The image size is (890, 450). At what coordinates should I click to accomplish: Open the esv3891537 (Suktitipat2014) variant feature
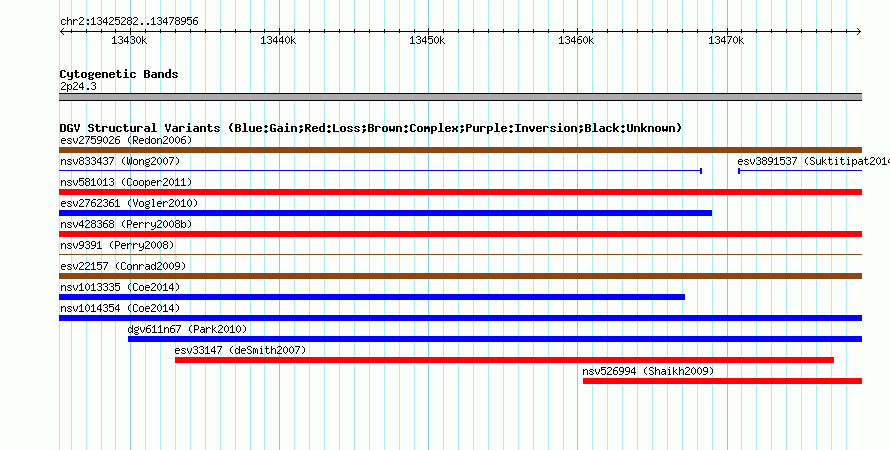[800, 171]
